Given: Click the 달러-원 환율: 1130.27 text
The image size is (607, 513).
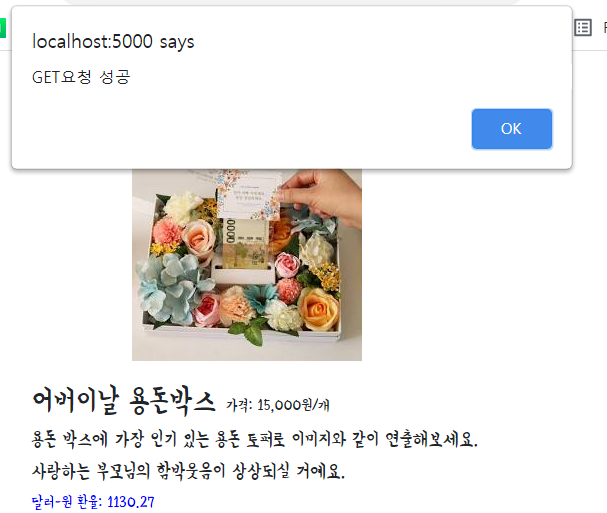Looking at the screenshot, I should [x=93, y=502].
